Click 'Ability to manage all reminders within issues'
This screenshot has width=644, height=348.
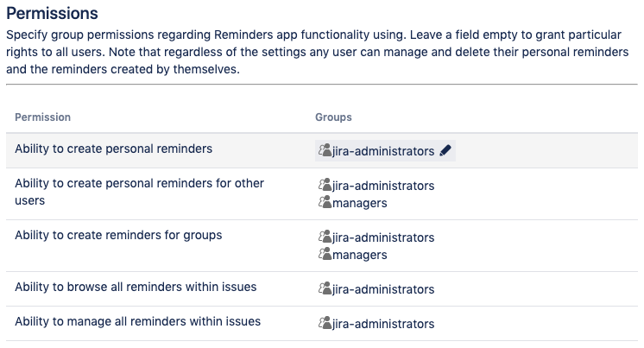(137, 321)
